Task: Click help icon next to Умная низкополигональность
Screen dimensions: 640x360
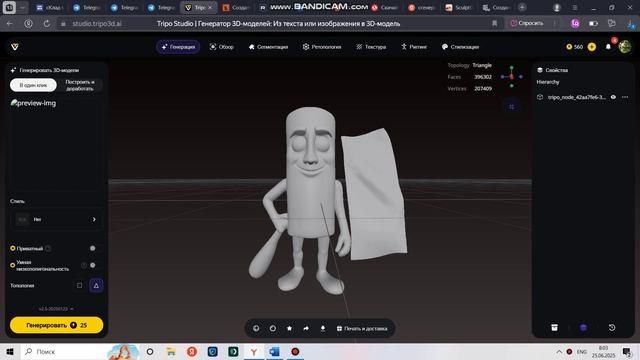Action: tap(84, 265)
